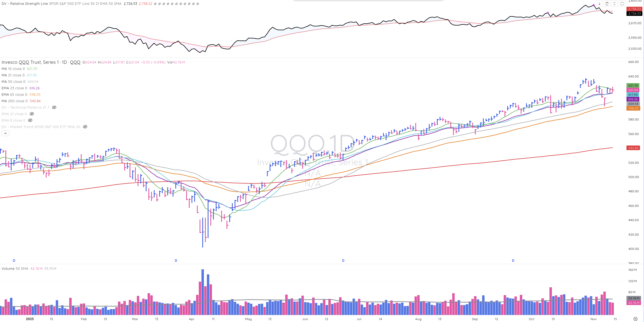The width and height of the screenshot is (644, 322).
Task: Select DV Relative Strength Line legend title
Action: [25, 4]
